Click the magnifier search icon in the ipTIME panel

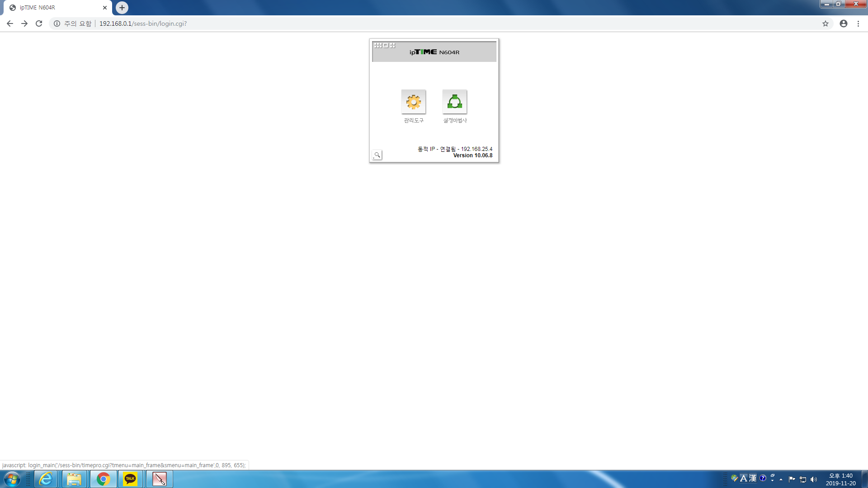point(377,155)
